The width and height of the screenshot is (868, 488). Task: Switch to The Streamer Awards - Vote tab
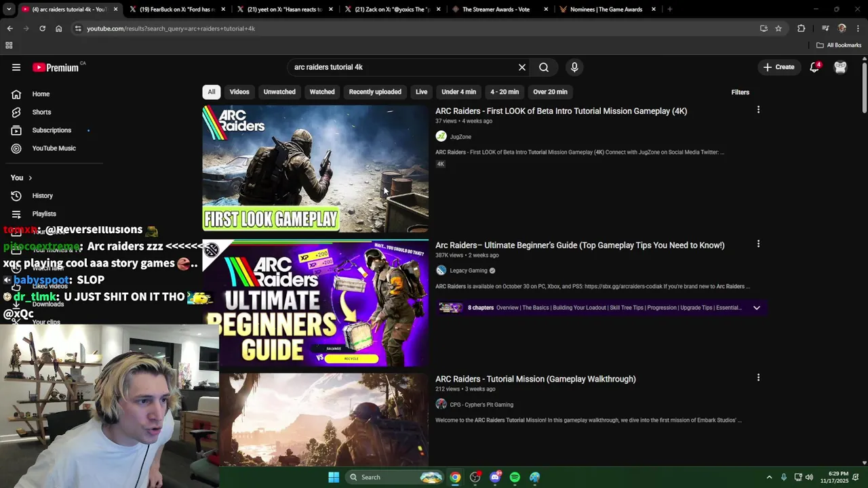(x=500, y=9)
